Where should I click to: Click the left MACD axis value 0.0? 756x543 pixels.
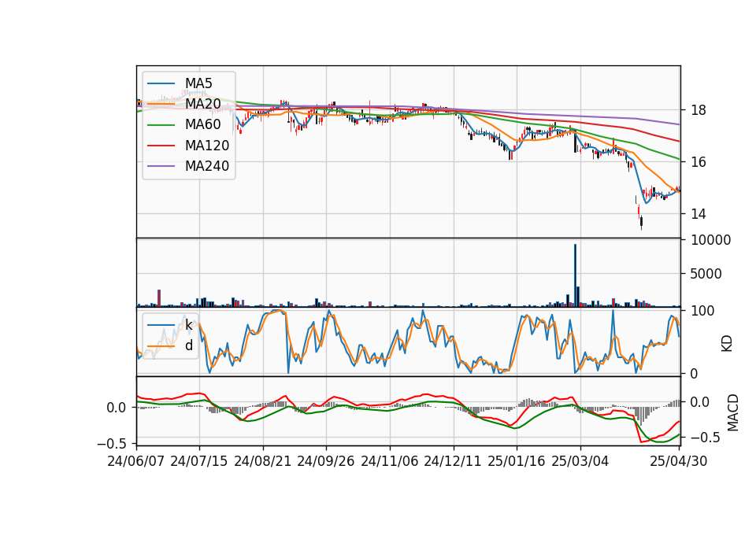click(x=117, y=408)
